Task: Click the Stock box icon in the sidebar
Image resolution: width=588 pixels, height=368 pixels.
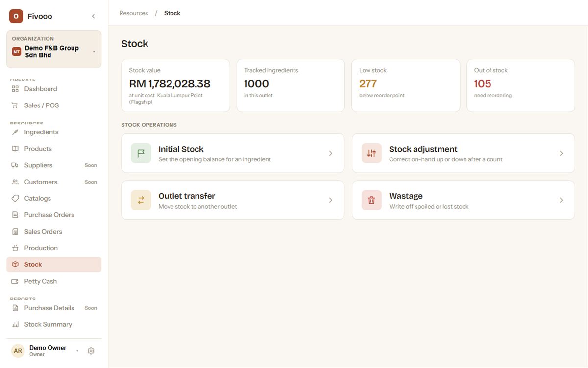Action: pyautogui.click(x=15, y=264)
